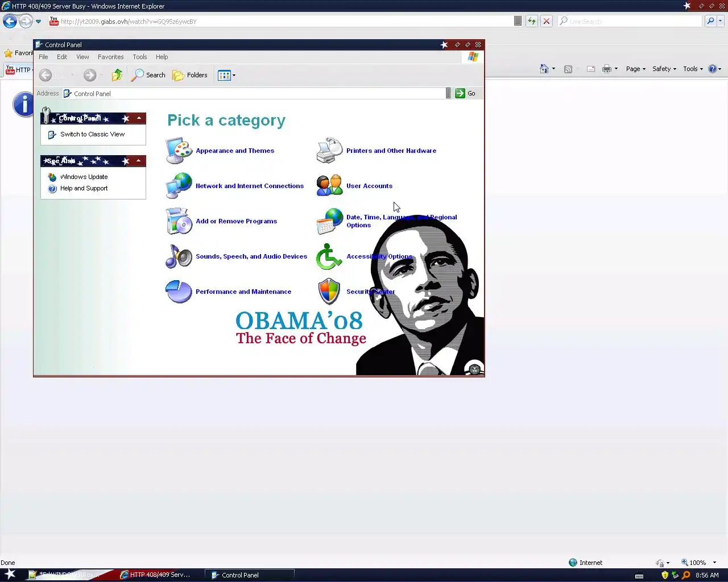Open Printers and Other Hardware icon
Viewport: 728px width, 582px height.
click(330, 151)
